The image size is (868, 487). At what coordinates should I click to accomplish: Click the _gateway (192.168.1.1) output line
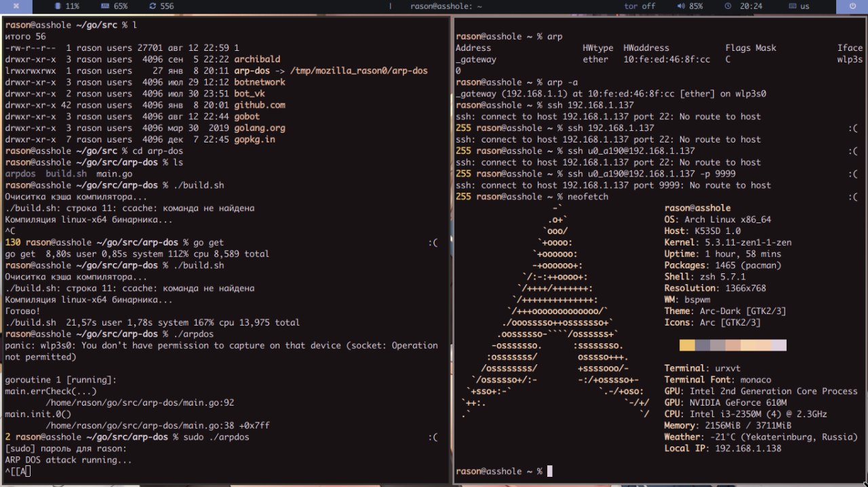click(x=610, y=94)
